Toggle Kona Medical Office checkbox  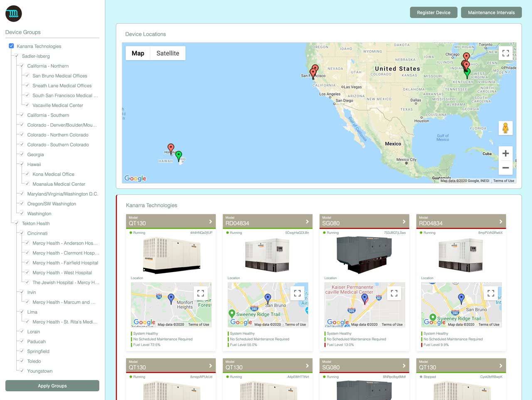coord(27,174)
